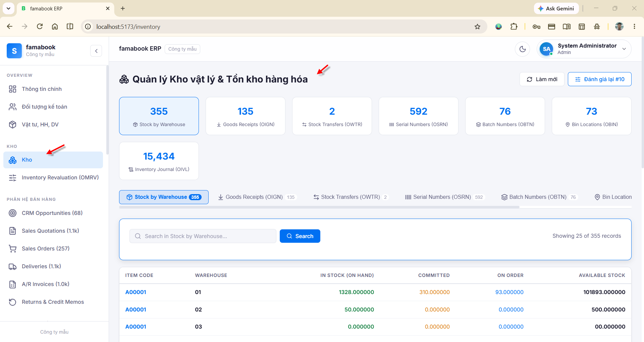This screenshot has width=644, height=342.
Task: Click the famabook S logo in the sidebar
Action: [x=14, y=51]
